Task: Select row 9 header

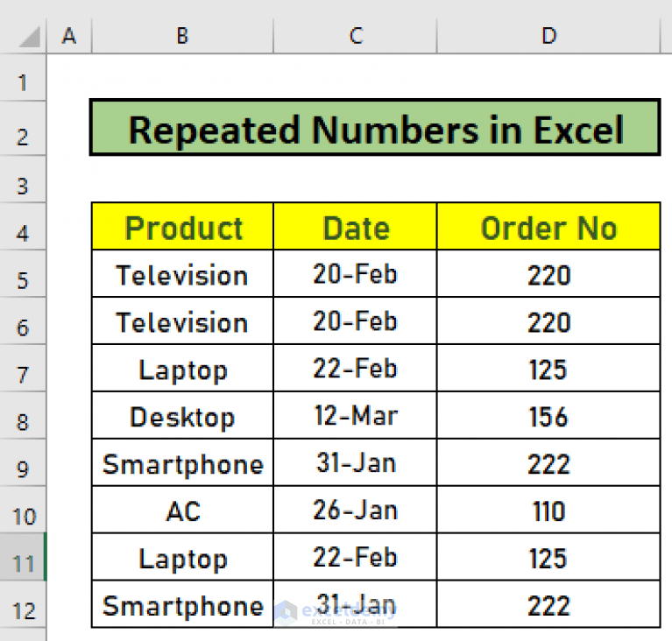Action: pyautogui.click(x=23, y=462)
